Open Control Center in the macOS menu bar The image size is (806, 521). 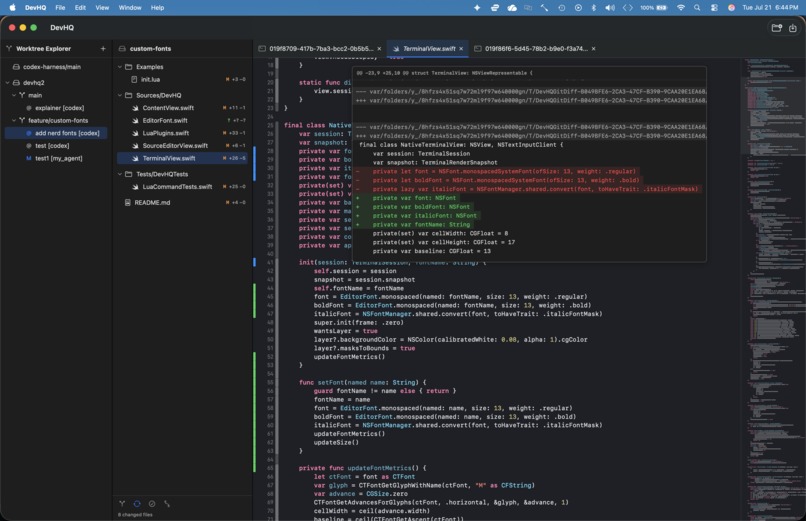click(x=714, y=8)
